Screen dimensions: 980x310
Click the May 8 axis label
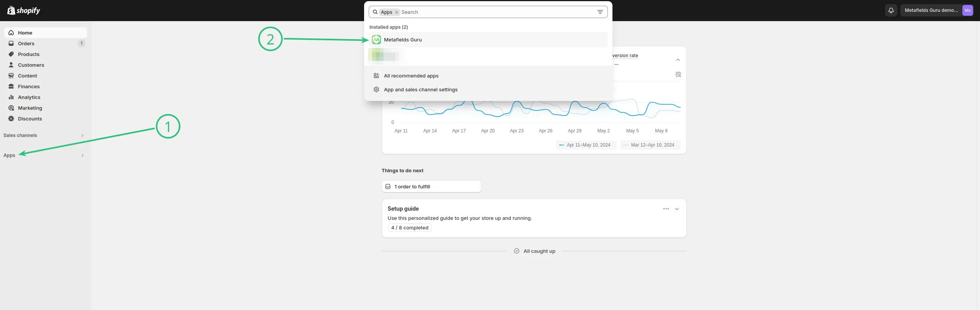coord(661,131)
